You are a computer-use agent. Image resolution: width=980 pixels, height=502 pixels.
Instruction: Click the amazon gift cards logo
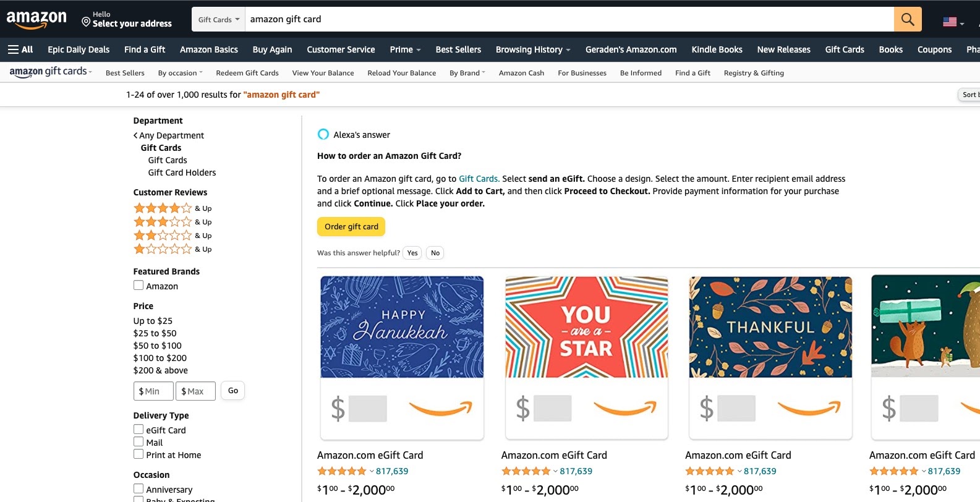pyautogui.click(x=48, y=72)
